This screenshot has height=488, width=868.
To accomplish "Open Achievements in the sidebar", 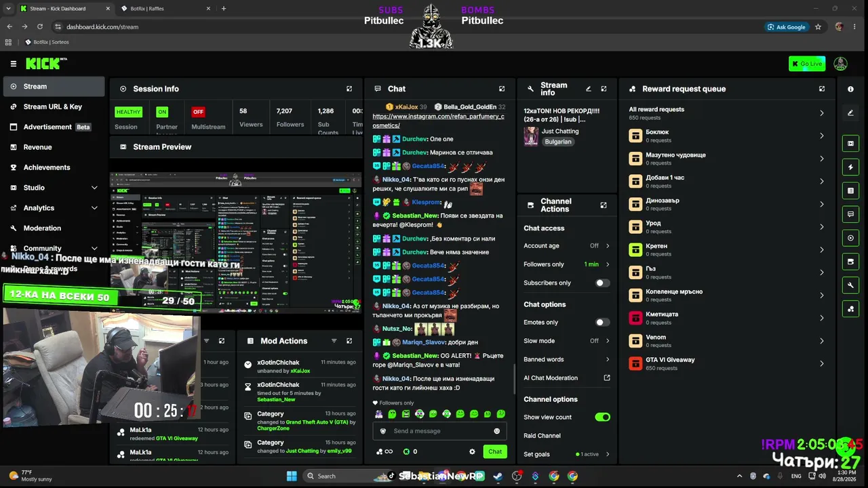I will coord(54,167).
